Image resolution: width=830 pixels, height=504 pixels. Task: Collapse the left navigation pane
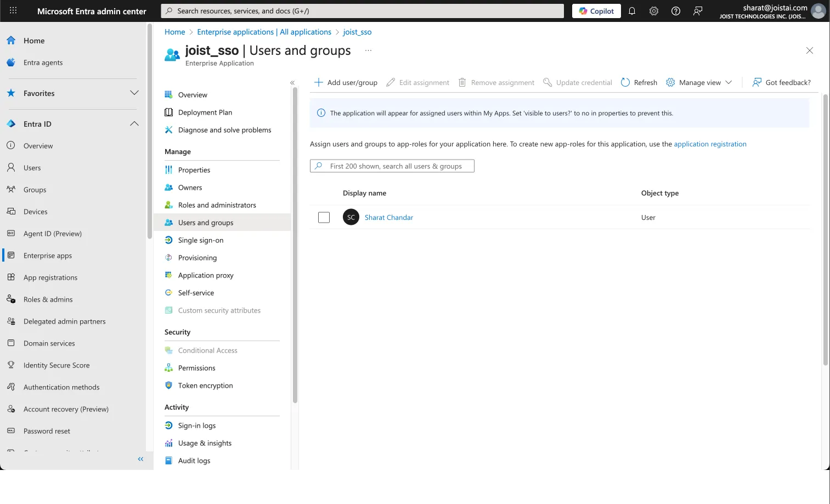(140, 459)
